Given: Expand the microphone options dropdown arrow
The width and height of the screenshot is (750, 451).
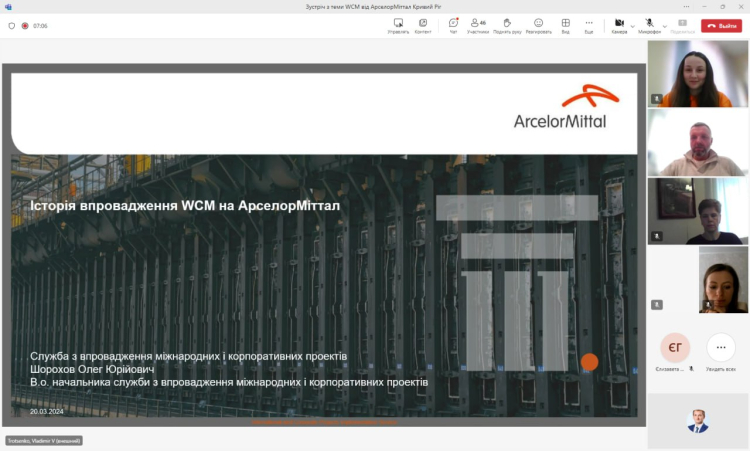Looking at the screenshot, I should tap(665, 26).
